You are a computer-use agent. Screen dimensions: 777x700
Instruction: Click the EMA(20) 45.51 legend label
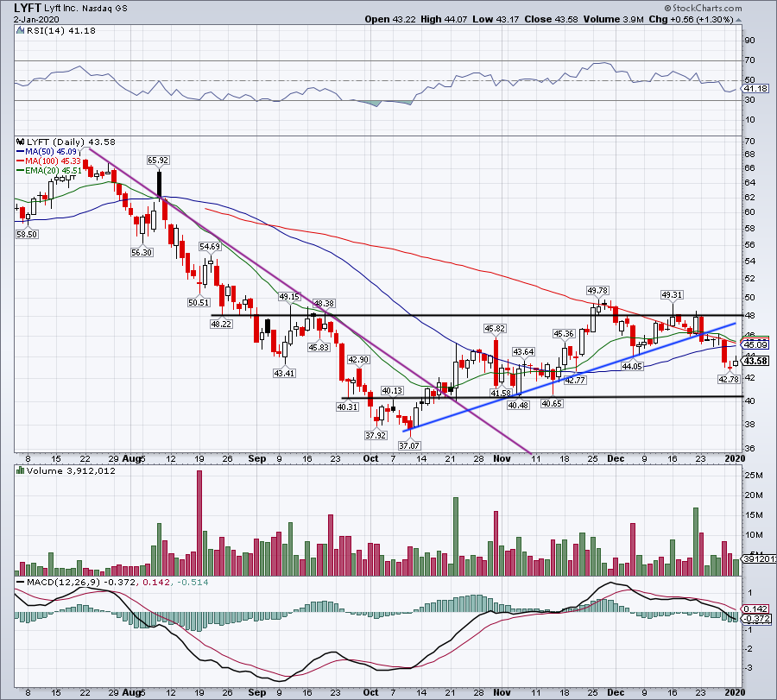[53, 170]
